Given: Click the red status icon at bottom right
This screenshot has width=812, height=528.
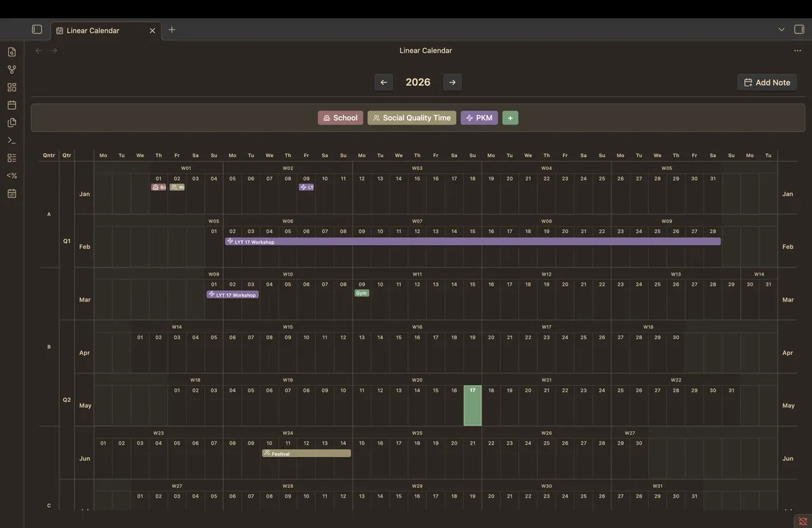Looking at the screenshot, I should click(x=803, y=521).
